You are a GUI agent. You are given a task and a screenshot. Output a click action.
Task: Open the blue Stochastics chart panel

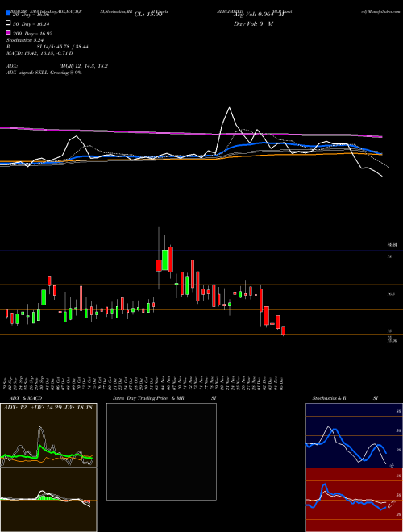coord(354,435)
